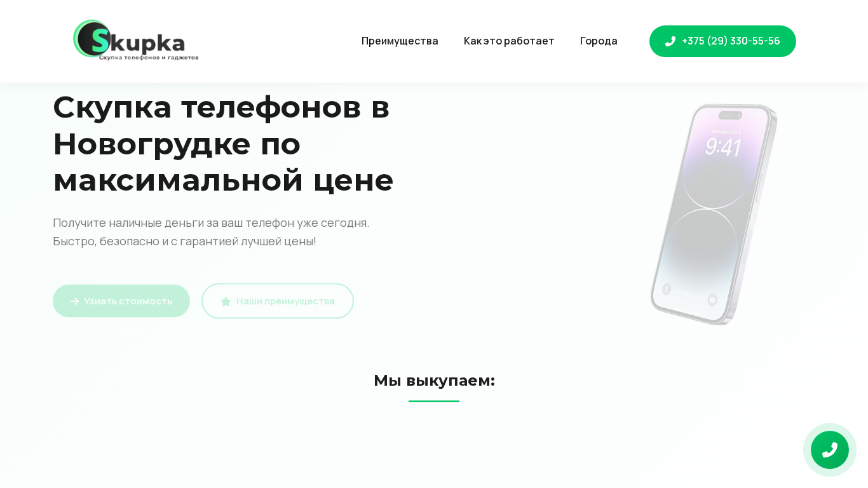Click the 9:41 clock on the phone image

pyautogui.click(x=722, y=147)
